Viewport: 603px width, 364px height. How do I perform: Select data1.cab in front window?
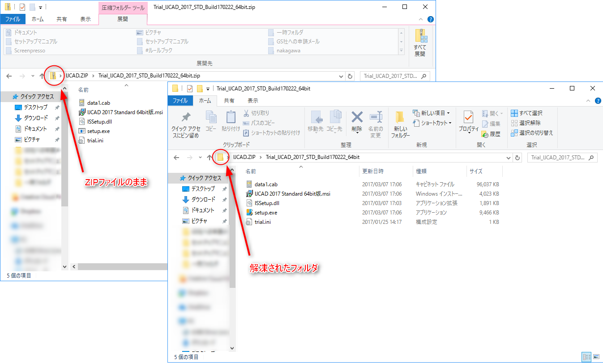(x=266, y=184)
